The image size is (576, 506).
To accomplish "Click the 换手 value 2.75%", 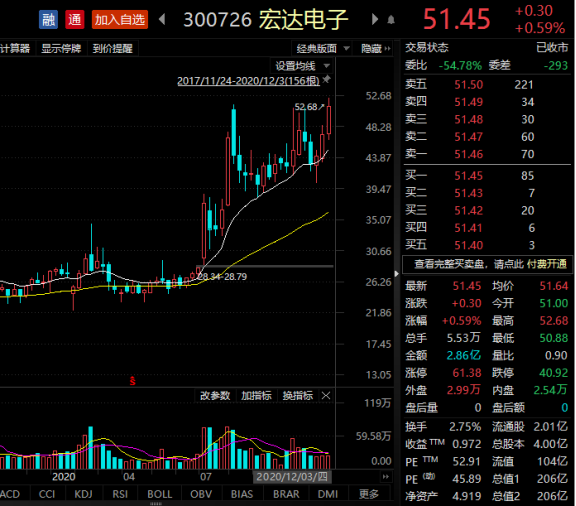I will pos(465,427).
